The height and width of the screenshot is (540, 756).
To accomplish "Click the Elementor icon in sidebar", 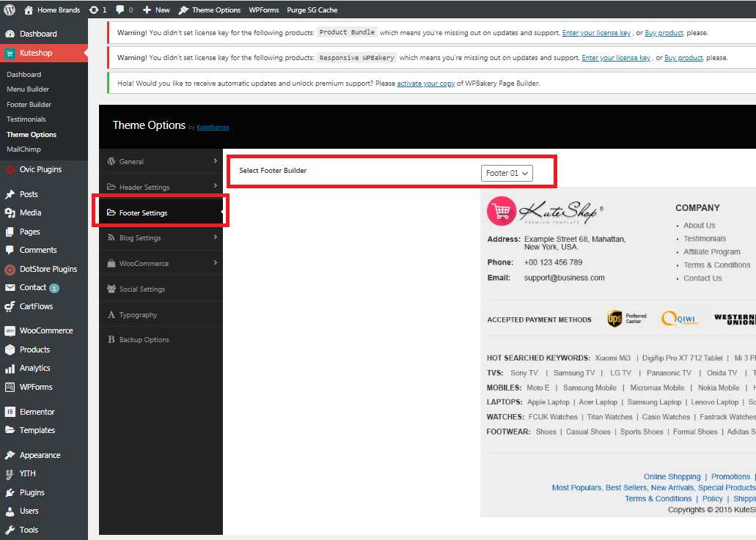I will (10, 412).
